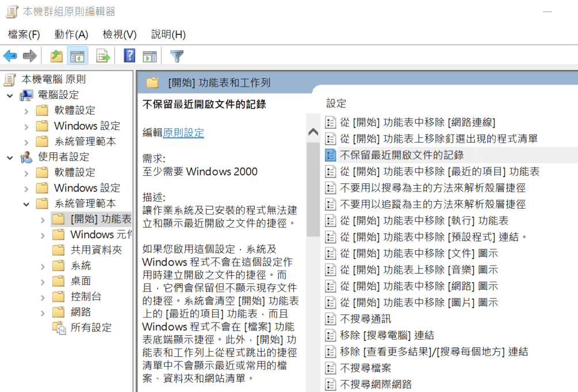Click the 原則設定 link
Viewport: 578px width, 392px height.
[183, 133]
